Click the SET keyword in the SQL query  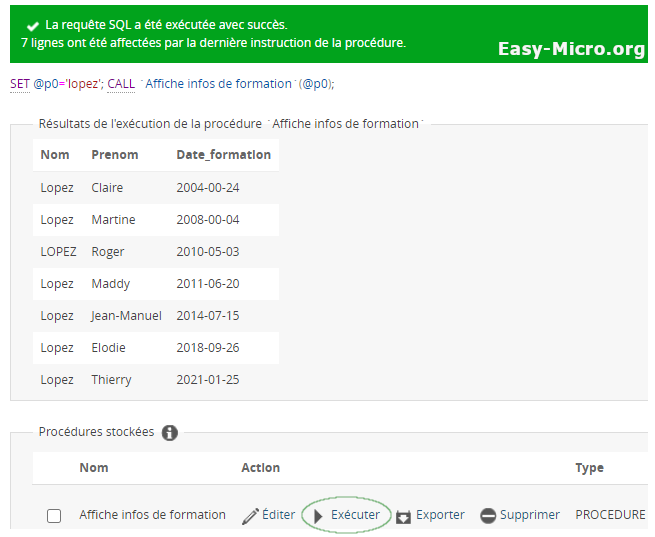pyautogui.click(x=20, y=84)
